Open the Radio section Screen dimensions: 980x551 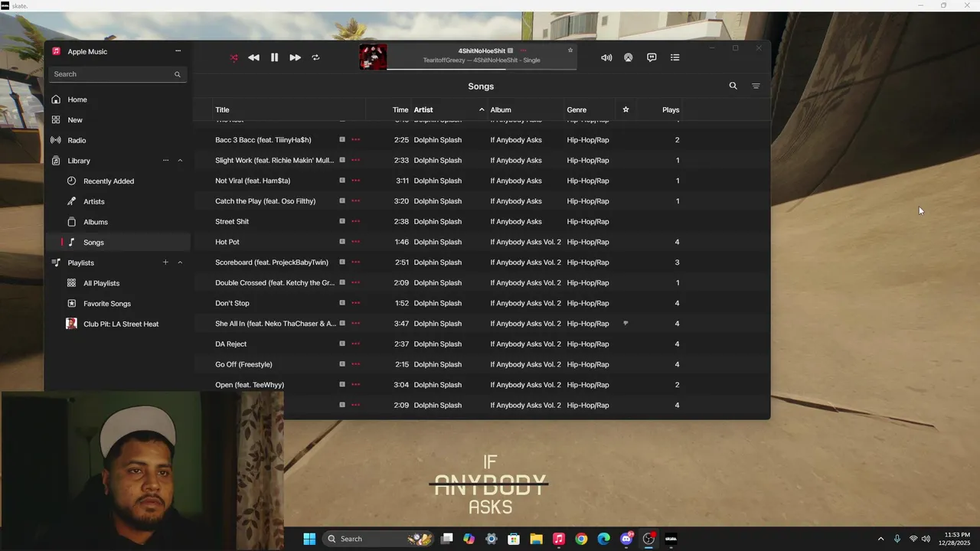[x=77, y=141]
